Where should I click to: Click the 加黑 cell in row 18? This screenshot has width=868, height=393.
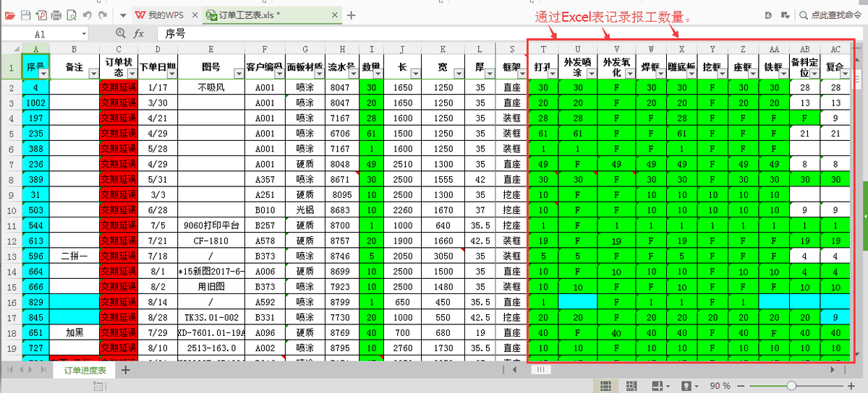[x=75, y=332]
